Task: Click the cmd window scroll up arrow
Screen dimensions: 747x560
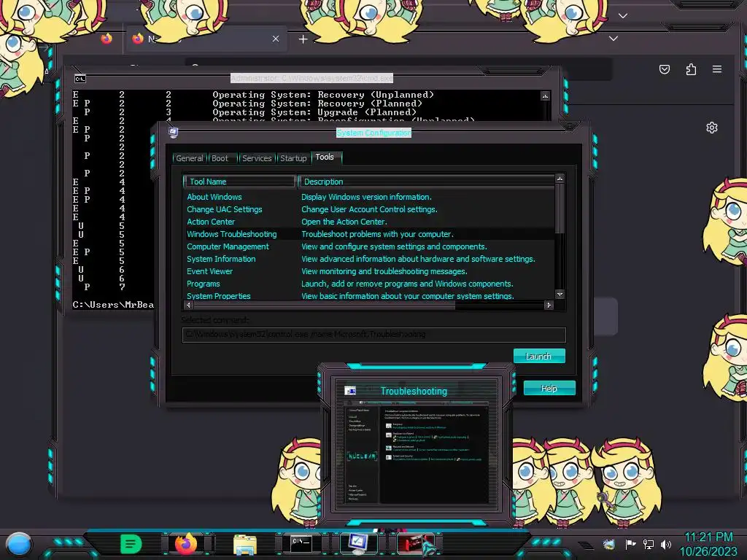Action: [x=545, y=96]
